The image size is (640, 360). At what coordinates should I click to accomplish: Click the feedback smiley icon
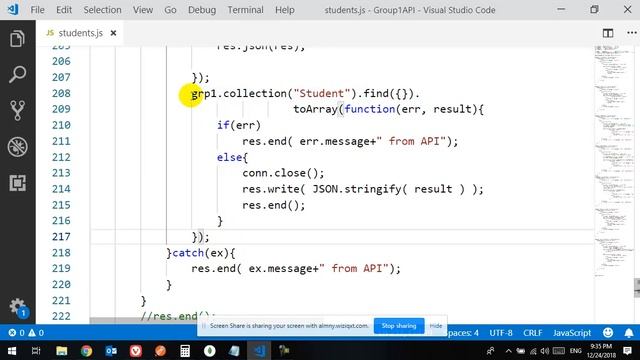(x=608, y=333)
